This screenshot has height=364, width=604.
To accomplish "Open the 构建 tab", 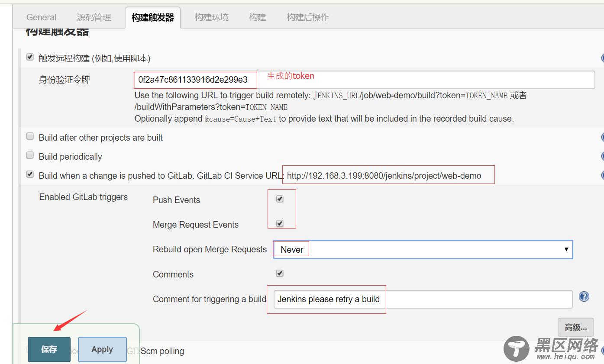I will tap(258, 17).
